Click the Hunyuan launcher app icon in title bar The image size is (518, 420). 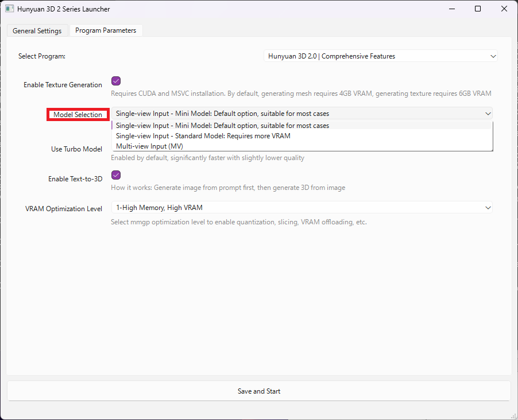click(9, 9)
